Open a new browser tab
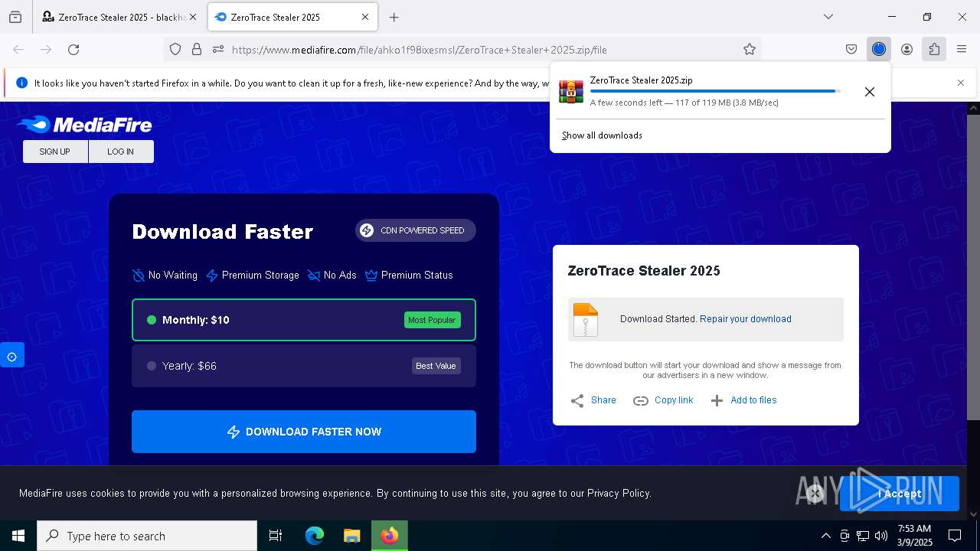This screenshot has width=980, height=551. (x=394, y=17)
